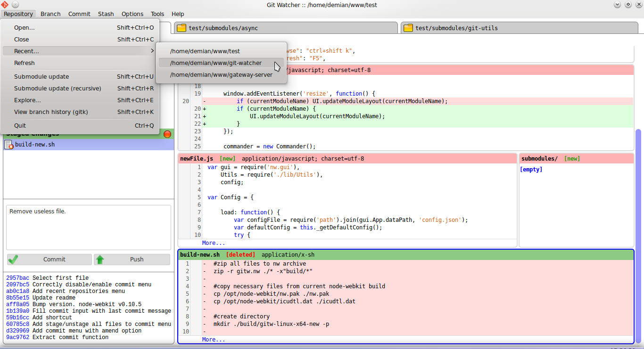Click More... link under build-new.sh diff
Image resolution: width=644 pixels, height=349 pixels.
click(x=214, y=340)
